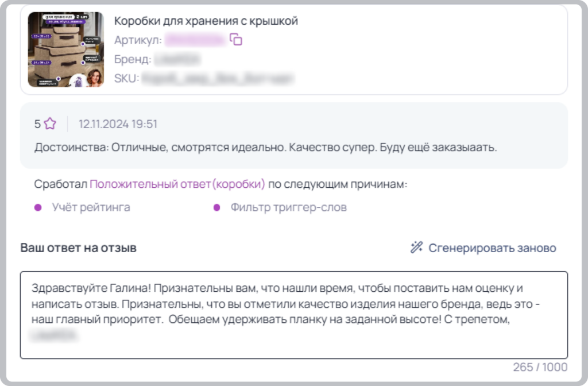Open the Положительный ответ (коробки) link
588x386 pixels.
(x=177, y=184)
